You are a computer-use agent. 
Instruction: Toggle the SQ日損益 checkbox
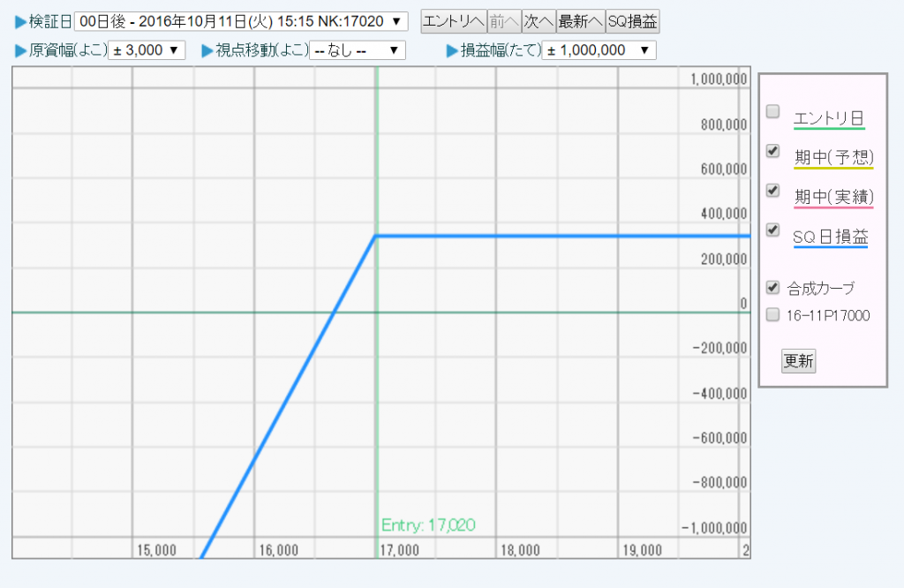click(x=773, y=230)
